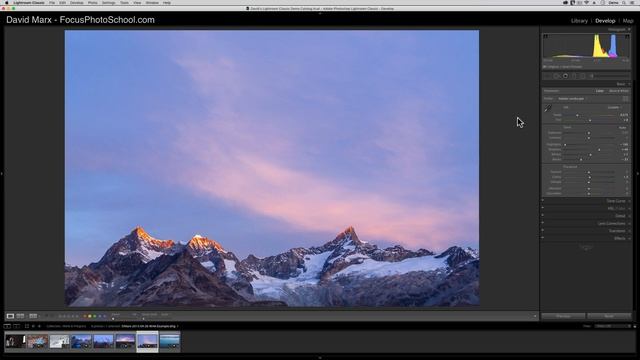Image resolution: width=640 pixels, height=360 pixels.
Task: Click the Previous button
Action: (x=563, y=316)
